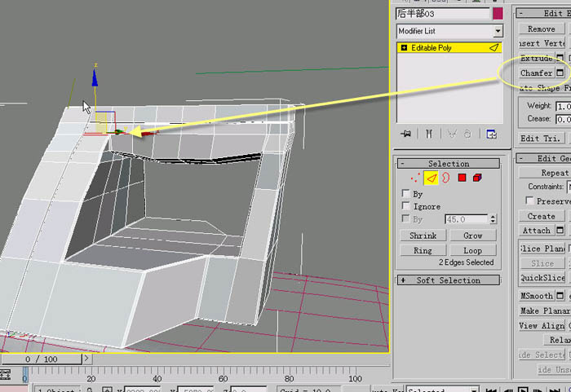
Task: Collapse the Edit Geometry rollout header
Action: pos(543,158)
